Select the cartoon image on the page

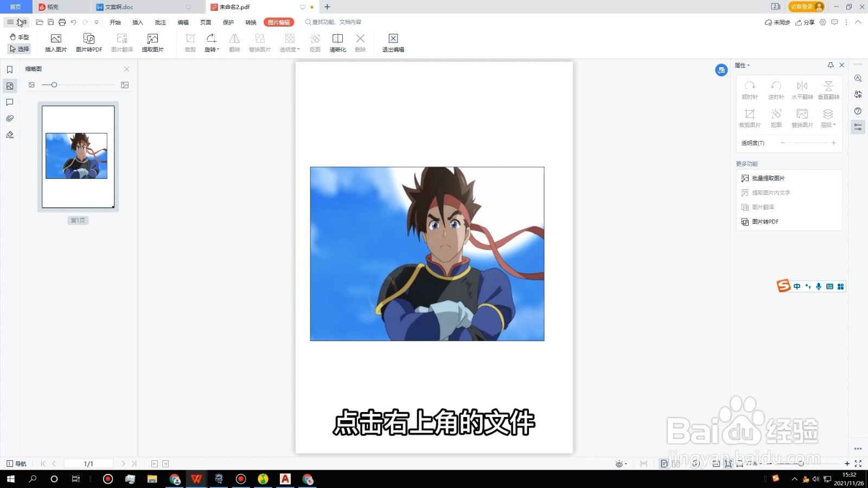pyautogui.click(x=427, y=254)
